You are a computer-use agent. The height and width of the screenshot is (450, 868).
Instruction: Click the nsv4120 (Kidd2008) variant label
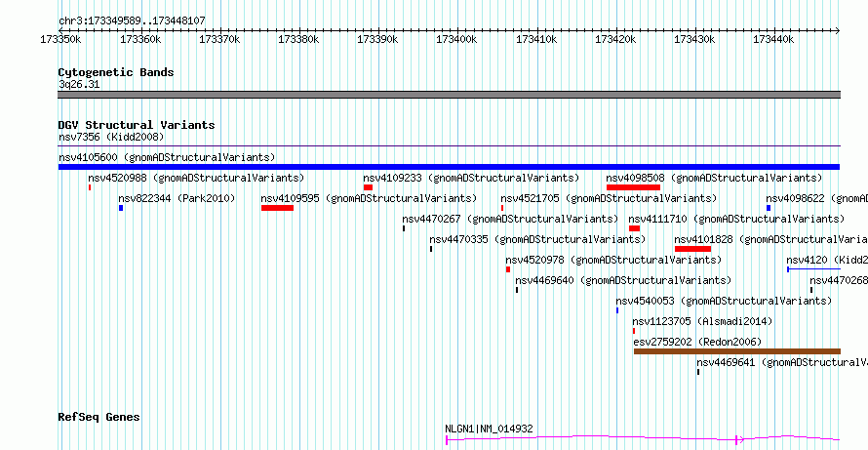pyautogui.click(x=827, y=260)
